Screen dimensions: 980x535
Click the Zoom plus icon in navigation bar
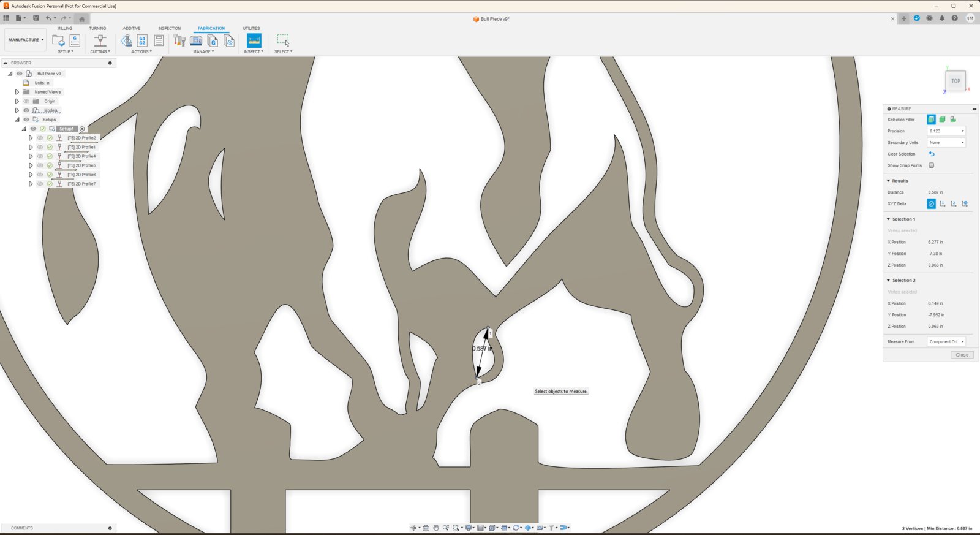[x=446, y=528]
